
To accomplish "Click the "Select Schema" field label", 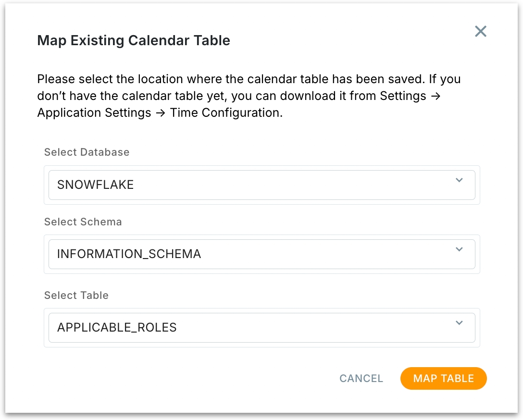I will [83, 222].
